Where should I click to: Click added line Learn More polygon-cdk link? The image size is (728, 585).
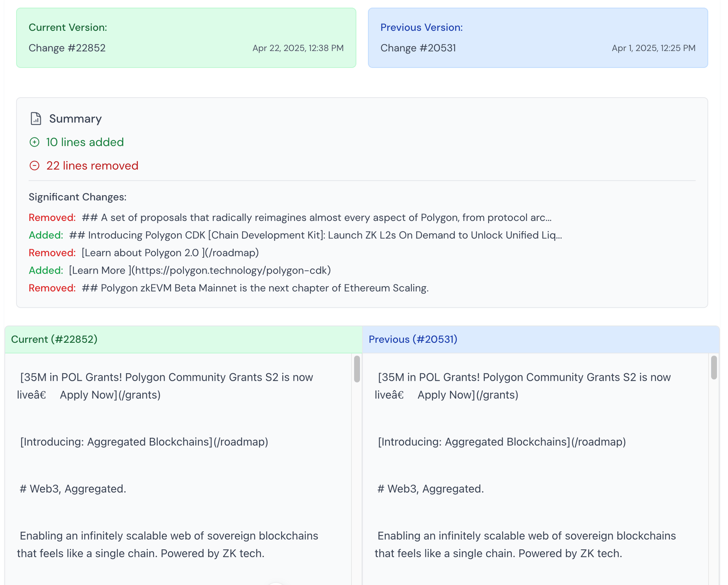point(180,270)
